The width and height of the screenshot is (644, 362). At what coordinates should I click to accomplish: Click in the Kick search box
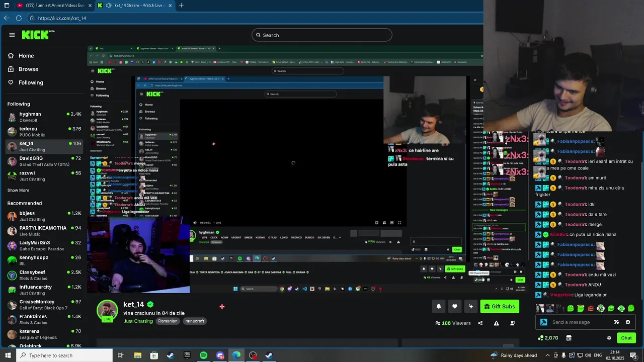tap(322, 35)
